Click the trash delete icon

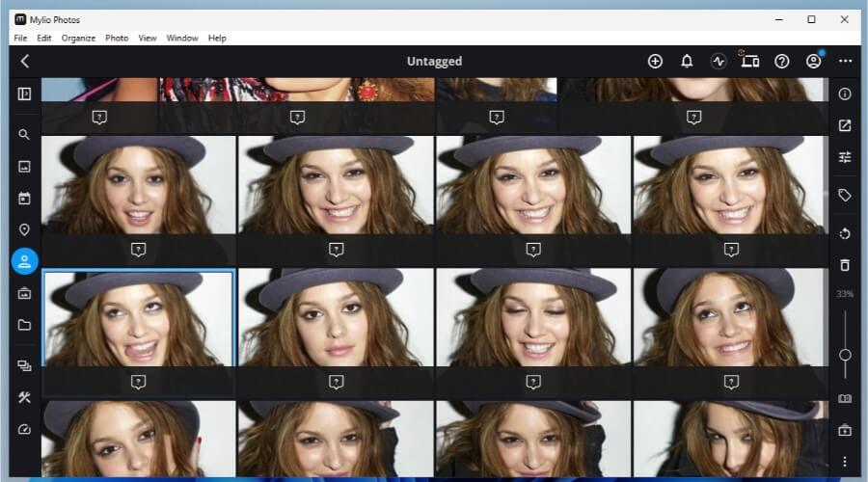[x=845, y=265]
